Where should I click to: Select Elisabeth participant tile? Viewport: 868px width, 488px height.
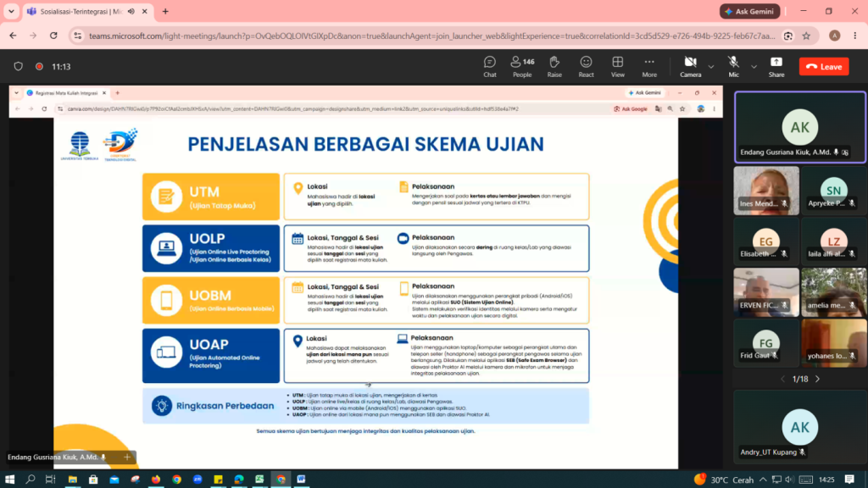point(766,241)
